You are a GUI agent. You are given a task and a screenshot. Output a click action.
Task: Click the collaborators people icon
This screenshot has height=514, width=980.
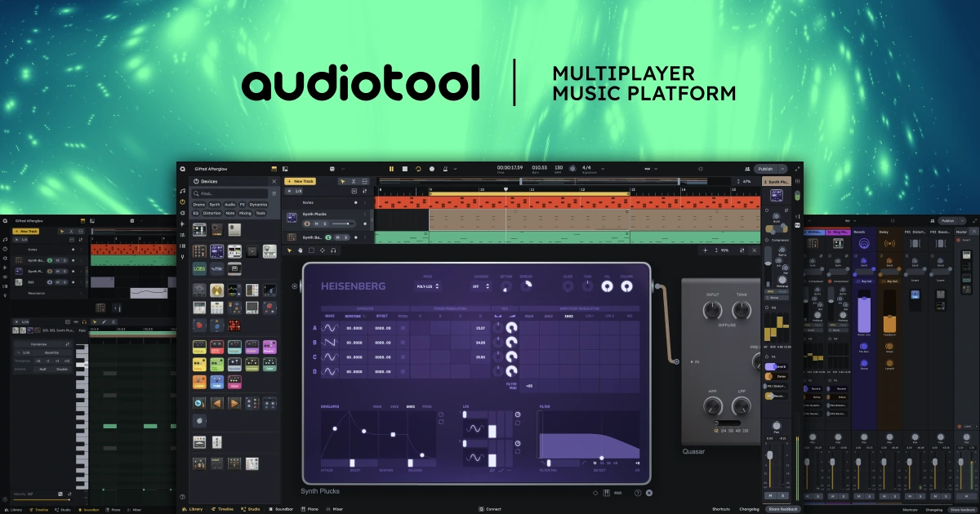tap(747, 169)
